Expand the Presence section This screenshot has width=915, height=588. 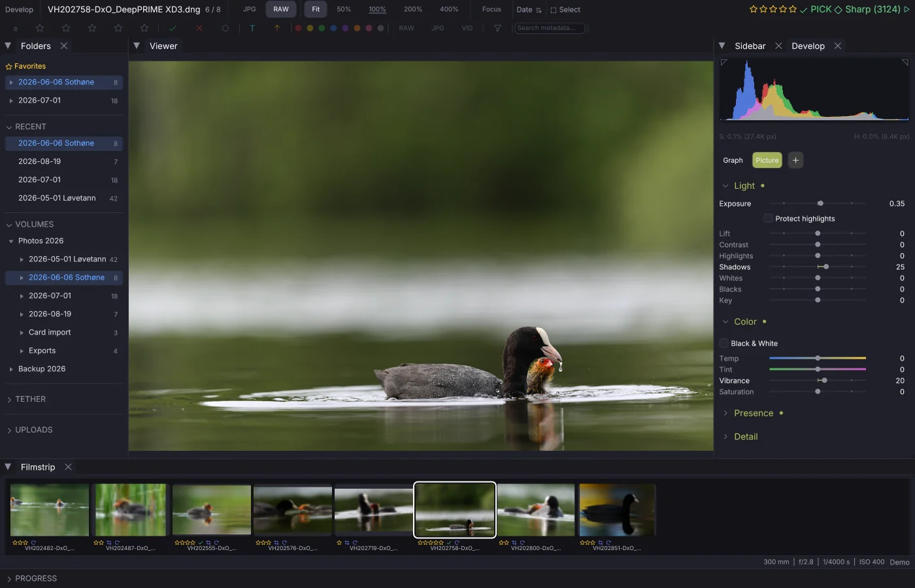click(725, 413)
